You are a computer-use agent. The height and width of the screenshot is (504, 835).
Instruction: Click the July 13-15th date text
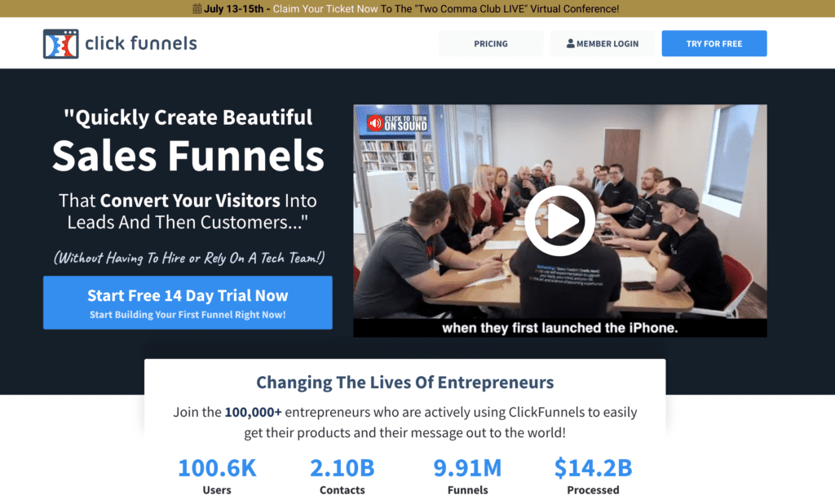click(234, 9)
